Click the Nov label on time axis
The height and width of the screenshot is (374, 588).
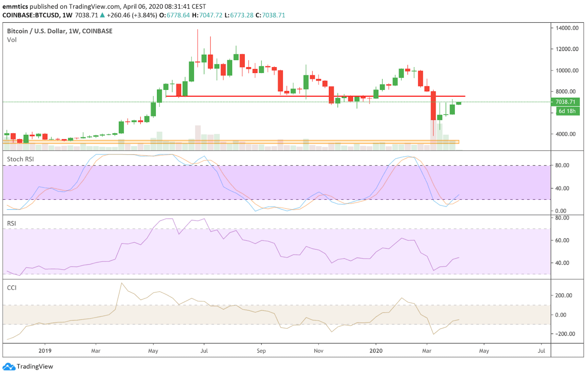[x=319, y=351]
